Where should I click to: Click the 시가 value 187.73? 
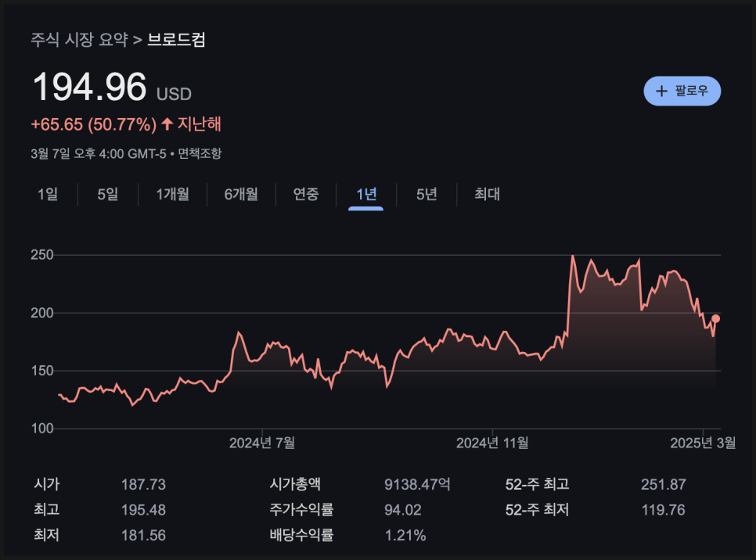pyautogui.click(x=143, y=484)
